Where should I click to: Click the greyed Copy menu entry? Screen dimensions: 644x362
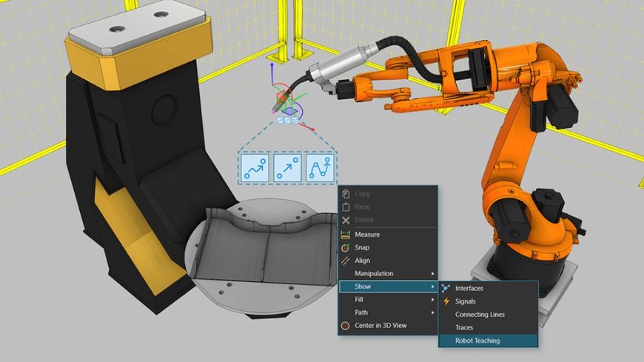coord(388,193)
